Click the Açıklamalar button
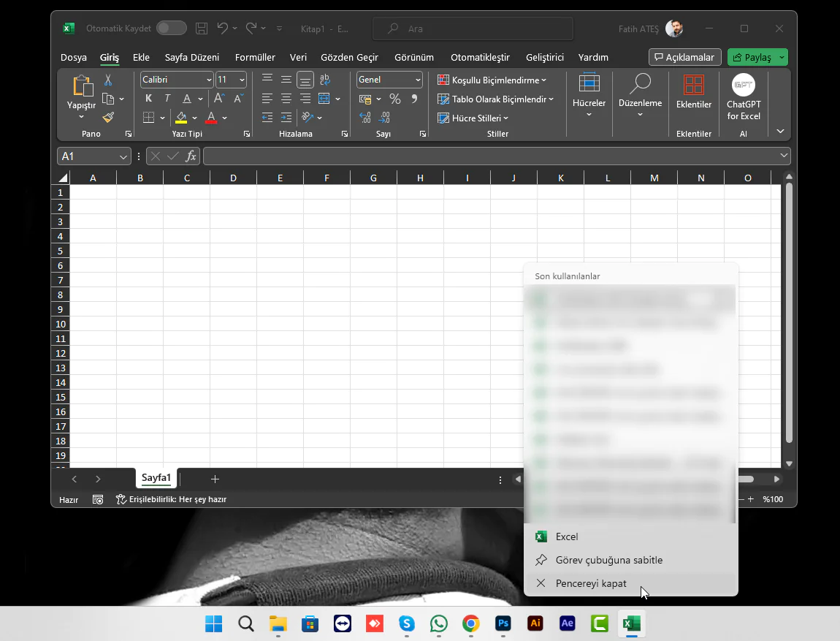The height and width of the screenshot is (641, 840). pyautogui.click(x=684, y=56)
